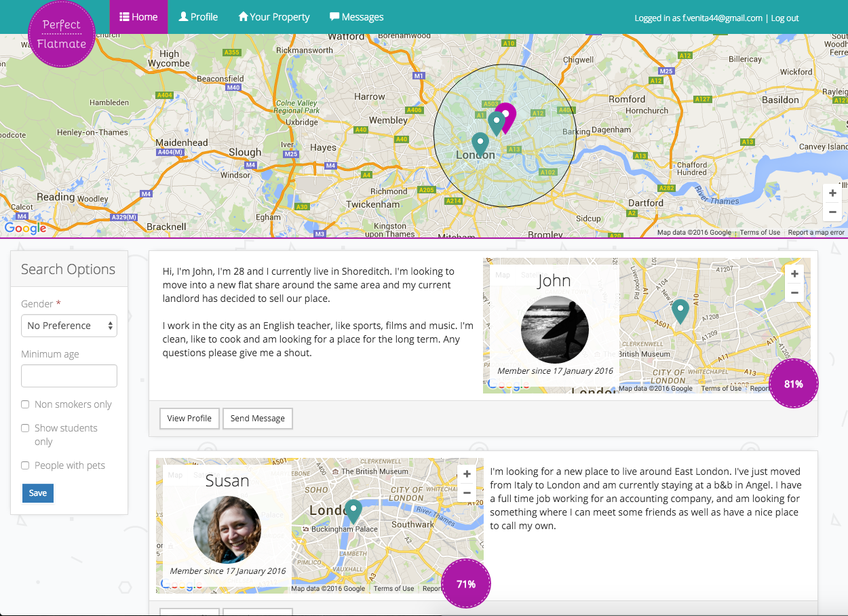The width and height of the screenshot is (848, 616).
Task: Click Susan's profile photo
Action: (x=227, y=530)
